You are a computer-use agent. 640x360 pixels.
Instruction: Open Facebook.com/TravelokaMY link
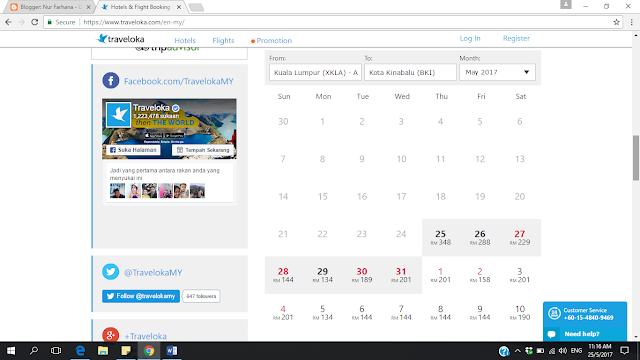pos(179,81)
